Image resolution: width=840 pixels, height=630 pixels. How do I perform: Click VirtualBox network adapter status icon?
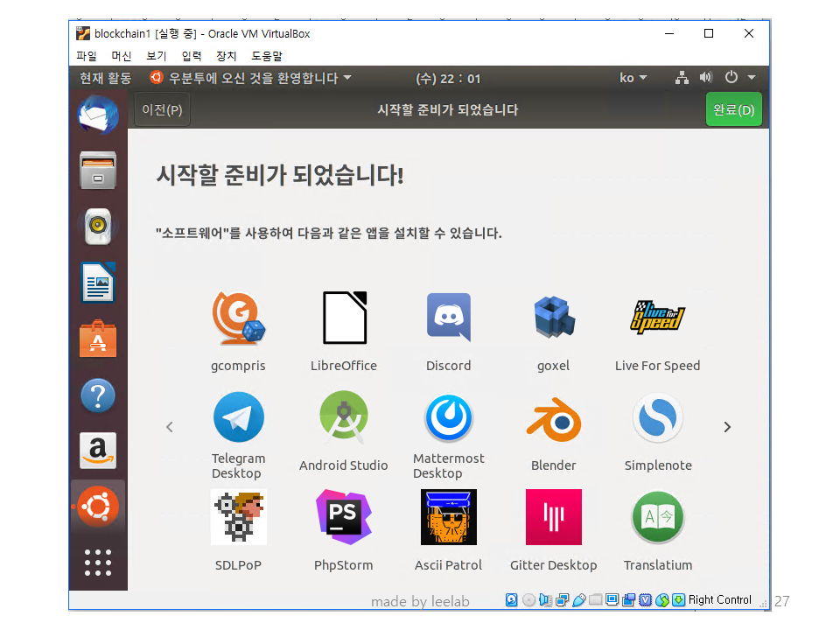[562, 600]
